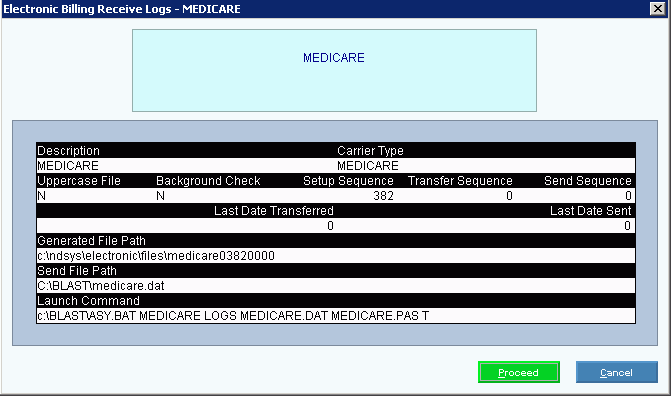The width and height of the screenshot is (671, 396).
Task: Click the Send Sequence header
Action: 588,181
